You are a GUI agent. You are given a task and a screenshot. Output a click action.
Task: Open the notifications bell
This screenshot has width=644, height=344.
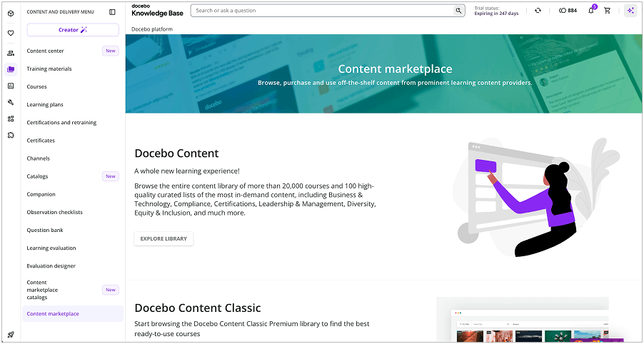(x=591, y=11)
